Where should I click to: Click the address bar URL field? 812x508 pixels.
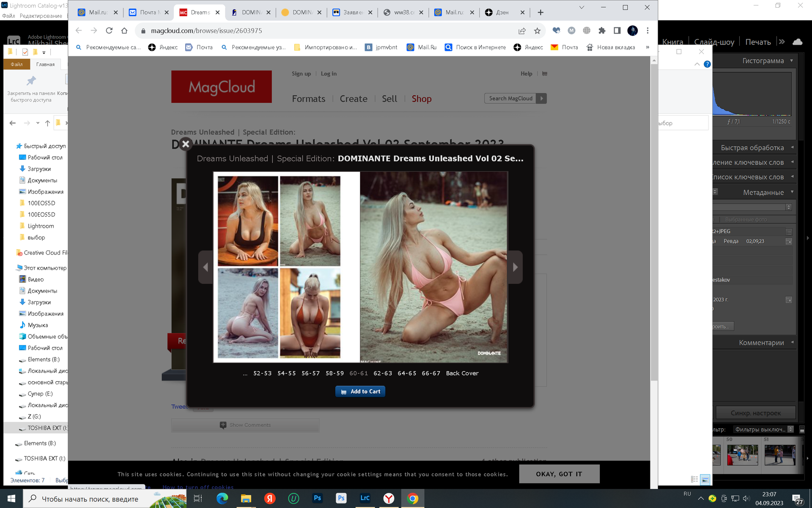330,30
